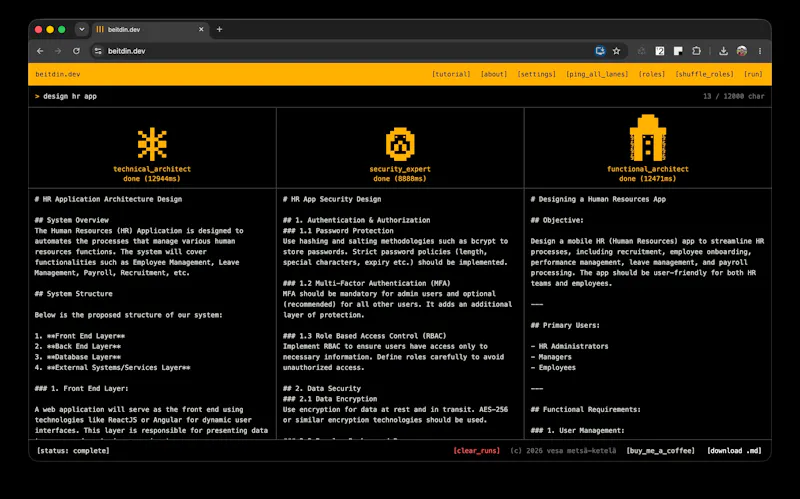Click '### 2.1 Data Encryption' heading
800x499 pixels.
(330, 399)
